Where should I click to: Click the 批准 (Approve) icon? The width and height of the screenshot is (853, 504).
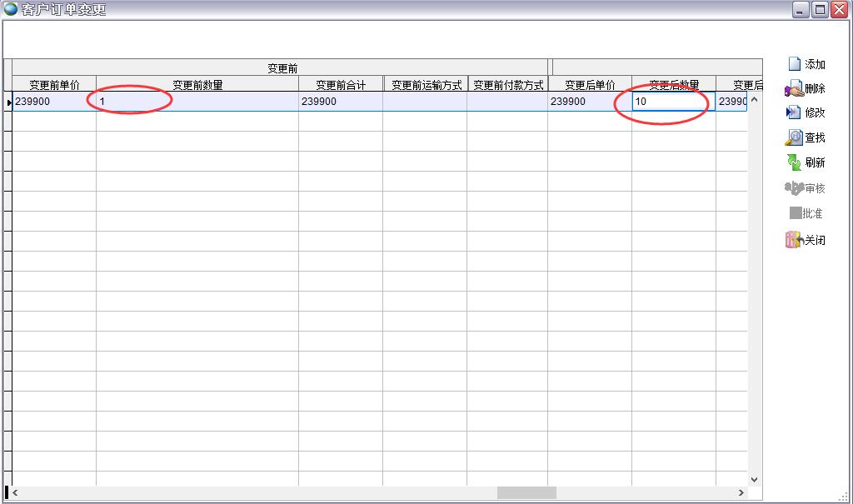pos(795,213)
